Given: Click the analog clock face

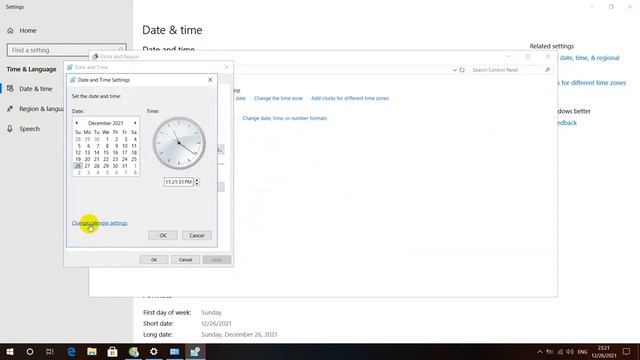Looking at the screenshot, I should [x=179, y=143].
